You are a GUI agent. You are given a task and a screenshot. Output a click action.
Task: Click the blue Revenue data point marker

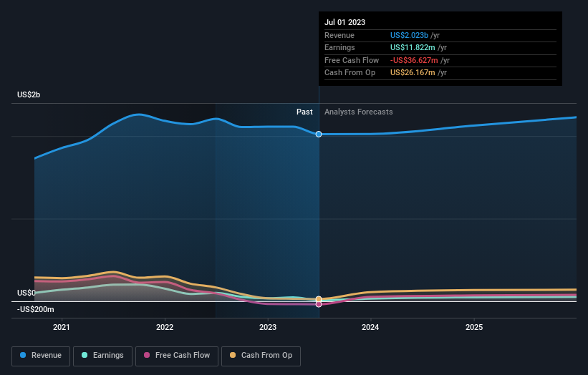click(319, 134)
